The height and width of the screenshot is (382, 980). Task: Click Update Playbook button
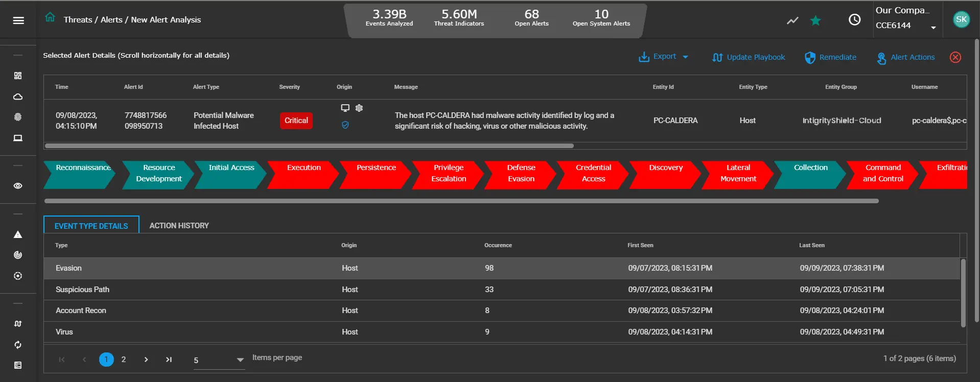(x=749, y=57)
